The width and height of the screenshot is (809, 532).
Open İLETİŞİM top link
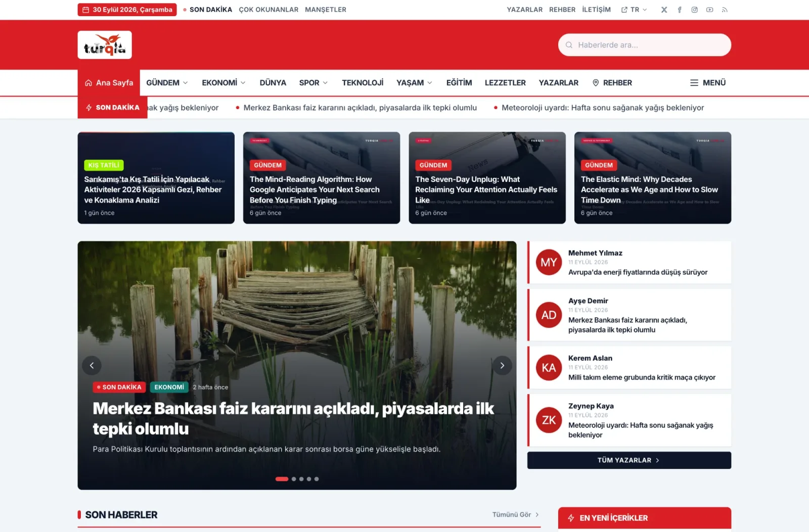[597, 10]
